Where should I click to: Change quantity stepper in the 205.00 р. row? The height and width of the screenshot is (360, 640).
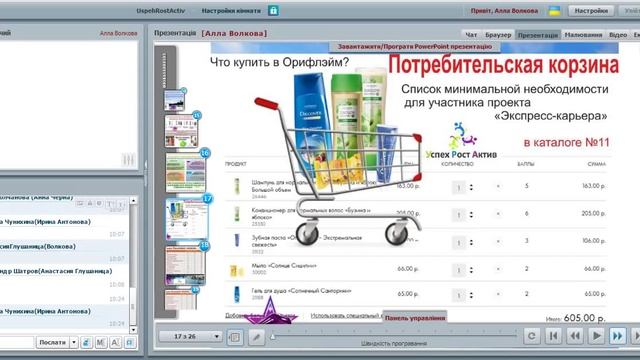point(471,215)
